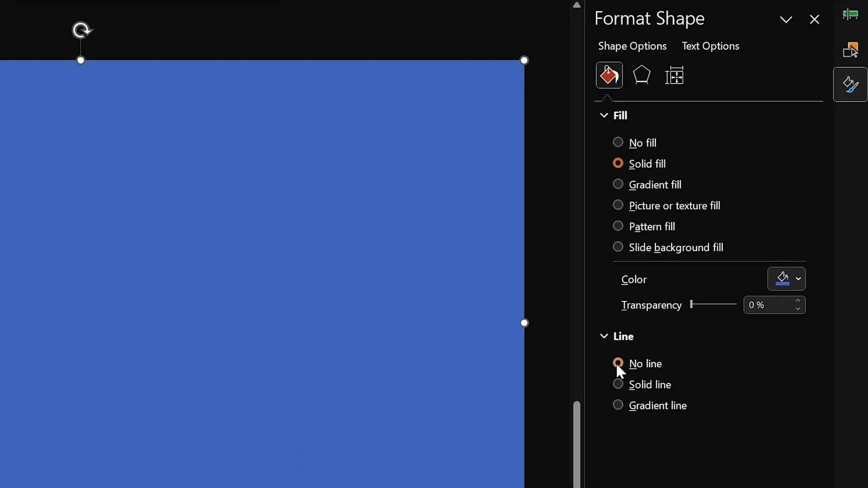Click the Transparency percentage field
Screen dimensions: 868x488
click(x=769, y=305)
